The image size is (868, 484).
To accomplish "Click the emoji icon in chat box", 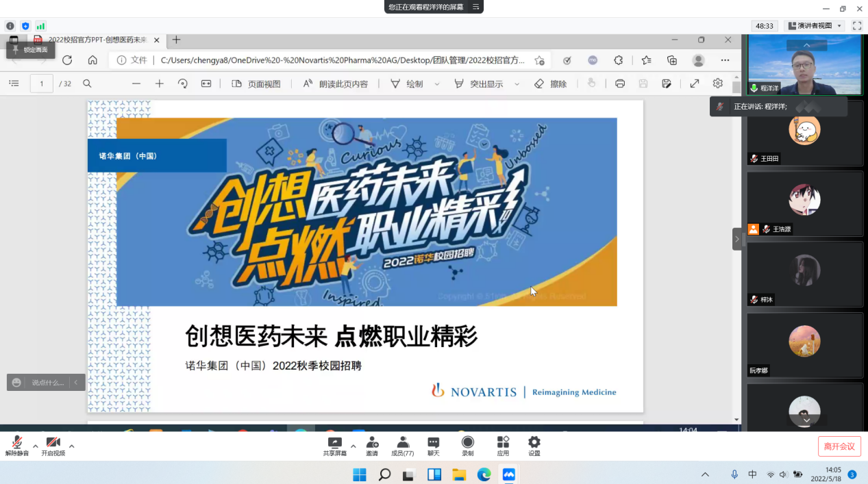I will tap(17, 383).
